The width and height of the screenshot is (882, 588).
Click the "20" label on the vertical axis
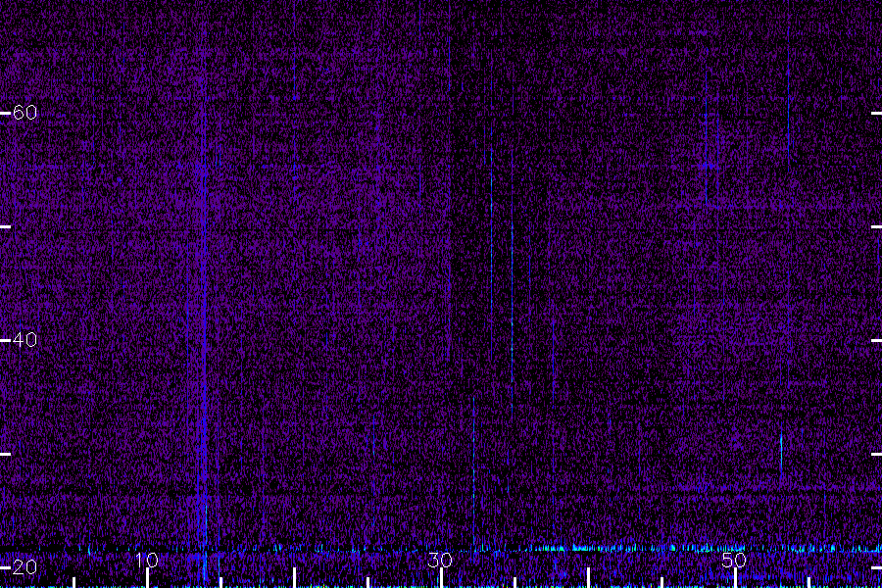pyautogui.click(x=24, y=567)
